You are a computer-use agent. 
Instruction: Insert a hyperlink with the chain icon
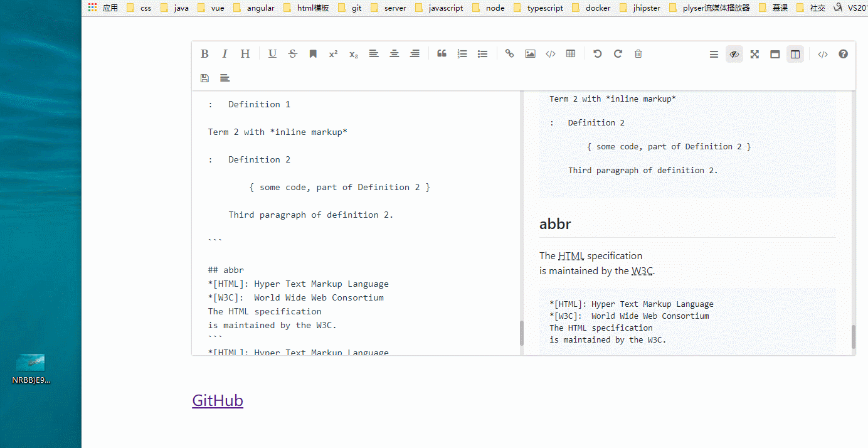click(x=509, y=54)
